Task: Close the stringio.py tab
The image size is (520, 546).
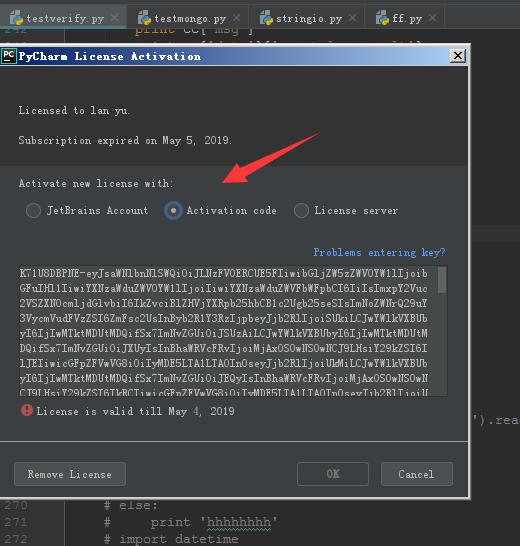Action: (352, 17)
